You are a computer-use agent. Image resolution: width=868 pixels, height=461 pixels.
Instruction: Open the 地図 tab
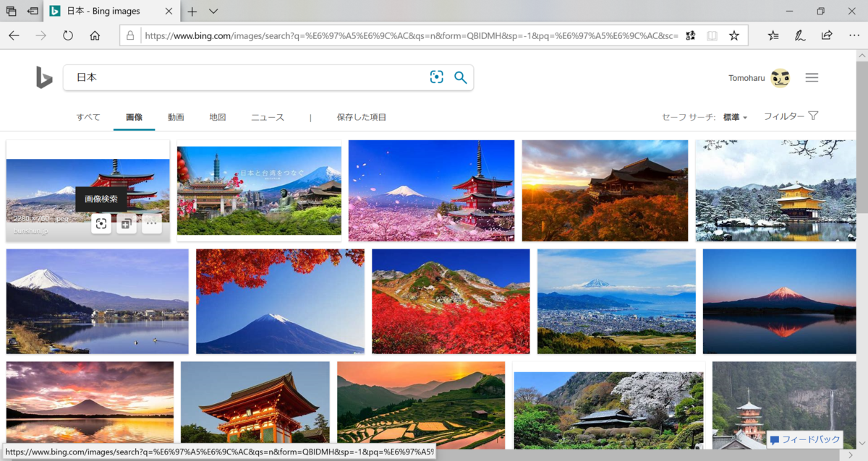pyautogui.click(x=218, y=117)
